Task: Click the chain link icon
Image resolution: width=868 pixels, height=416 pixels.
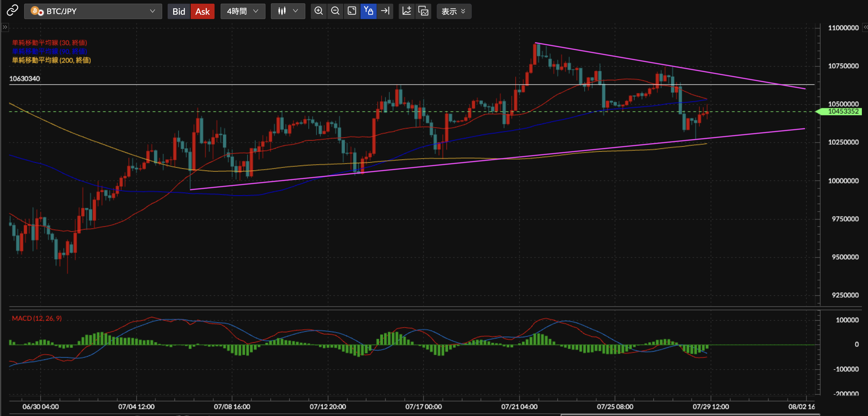Action: (12, 11)
